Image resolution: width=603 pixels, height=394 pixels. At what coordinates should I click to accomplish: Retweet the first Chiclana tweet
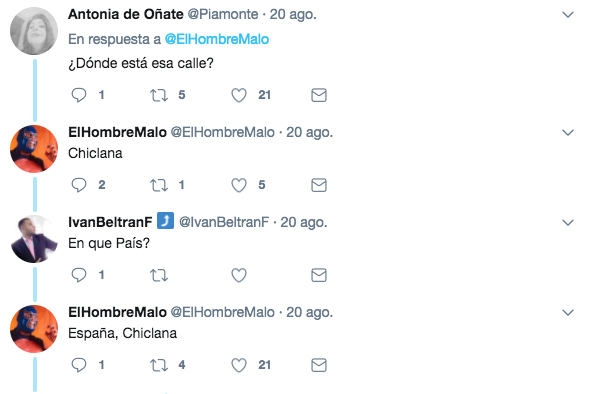(x=159, y=185)
